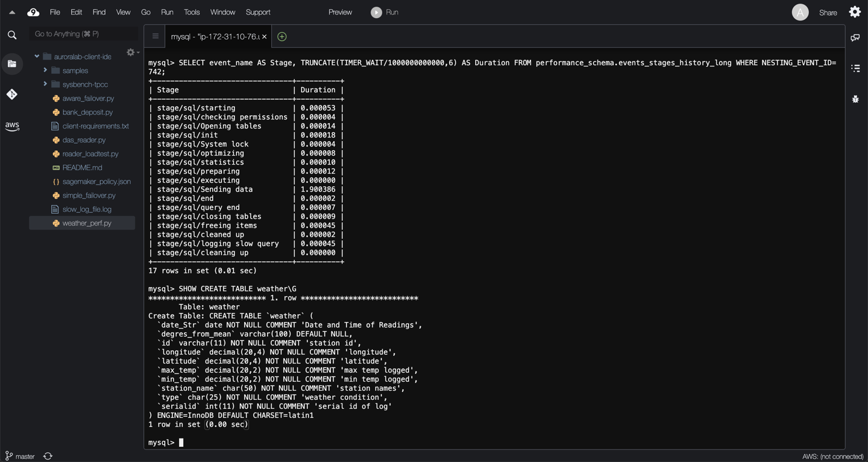Open the search panel magnifier icon

12,35
